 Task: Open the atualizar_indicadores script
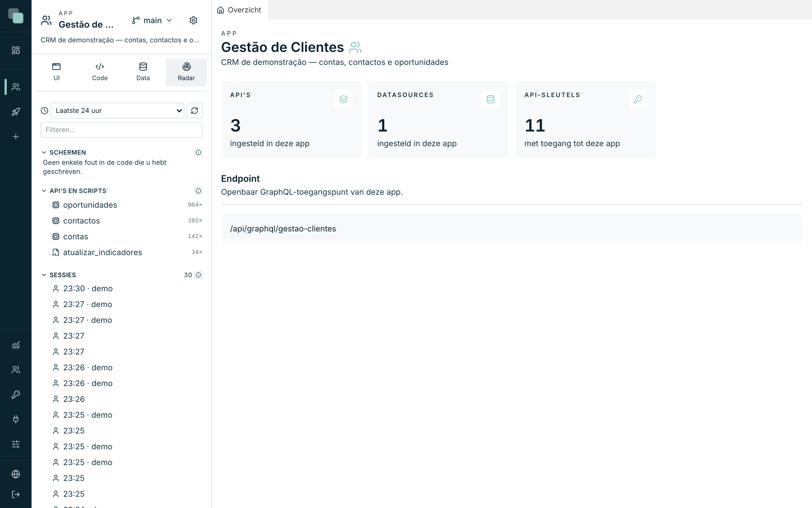122,252
